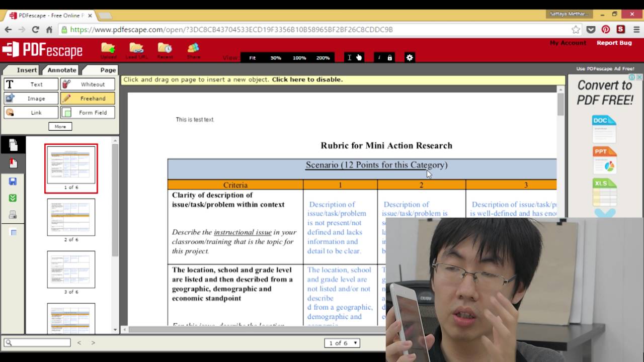Click the search magnifier icon in bottom bar
This screenshot has width=644, height=362.
[8, 343]
